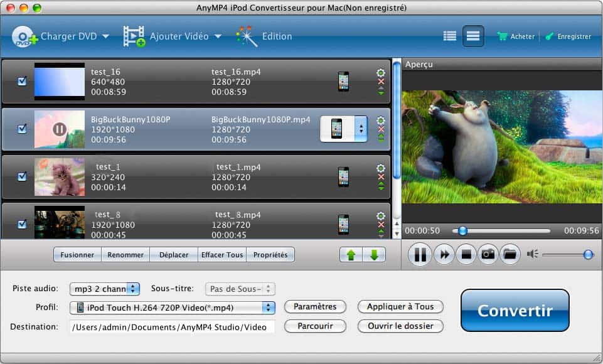The image size is (603, 364).
Task: Click the BigBuckBunny1080P paused thumbnail
Action: coord(60,129)
